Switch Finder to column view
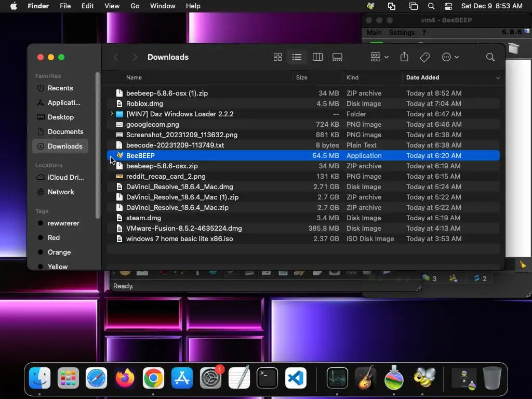 (x=317, y=57)
